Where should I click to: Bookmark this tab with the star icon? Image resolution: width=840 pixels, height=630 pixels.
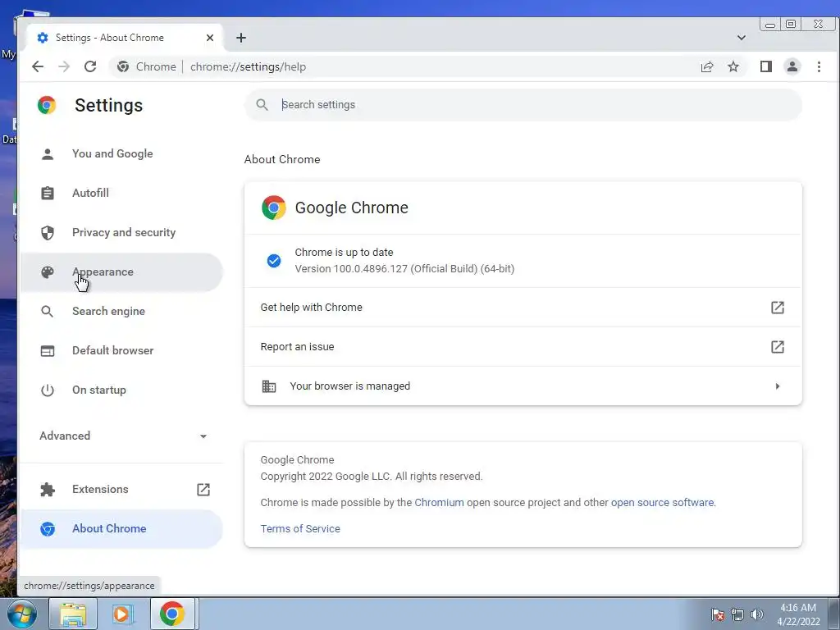pos(733,66)
